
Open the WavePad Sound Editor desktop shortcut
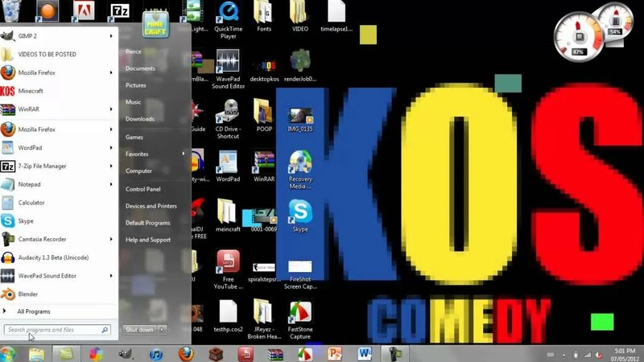pos(229,69)
